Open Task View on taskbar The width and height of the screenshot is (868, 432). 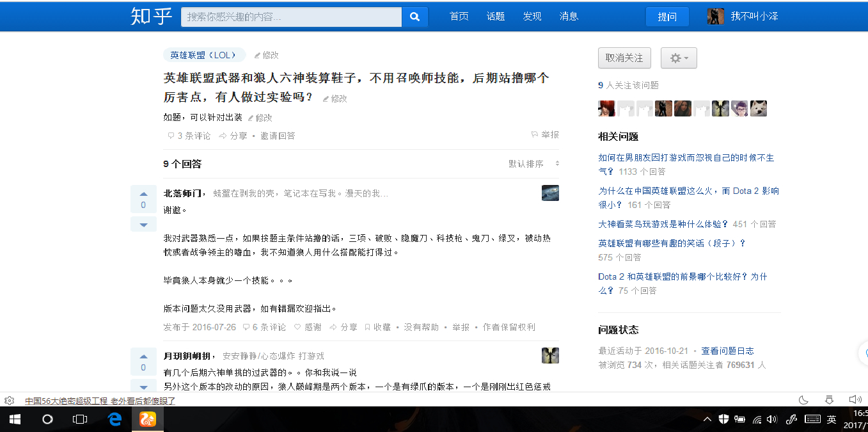pos(80,419)
